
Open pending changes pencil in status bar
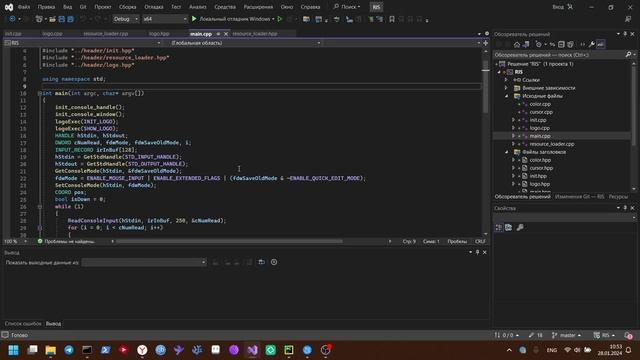click(535, 335)
